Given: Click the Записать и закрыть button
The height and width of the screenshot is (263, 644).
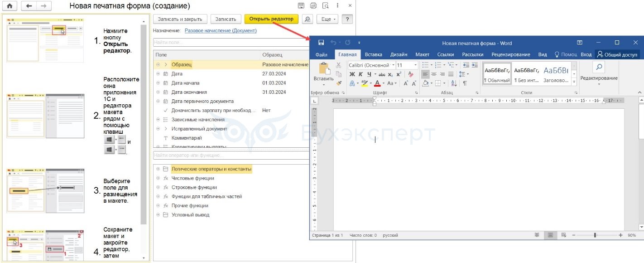Looking at the screenshot, I should 180,19.
